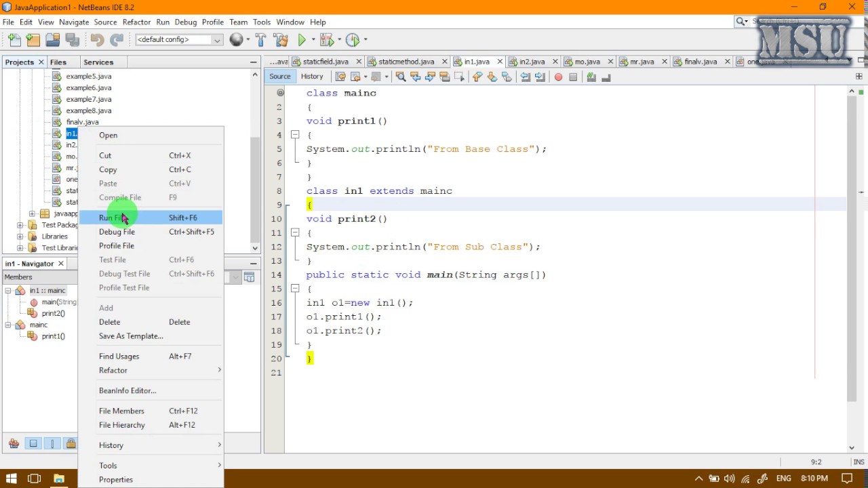Click the Find Previous Occurrence icon
This screenshot has width=868, height=488.
click(415, 77)
